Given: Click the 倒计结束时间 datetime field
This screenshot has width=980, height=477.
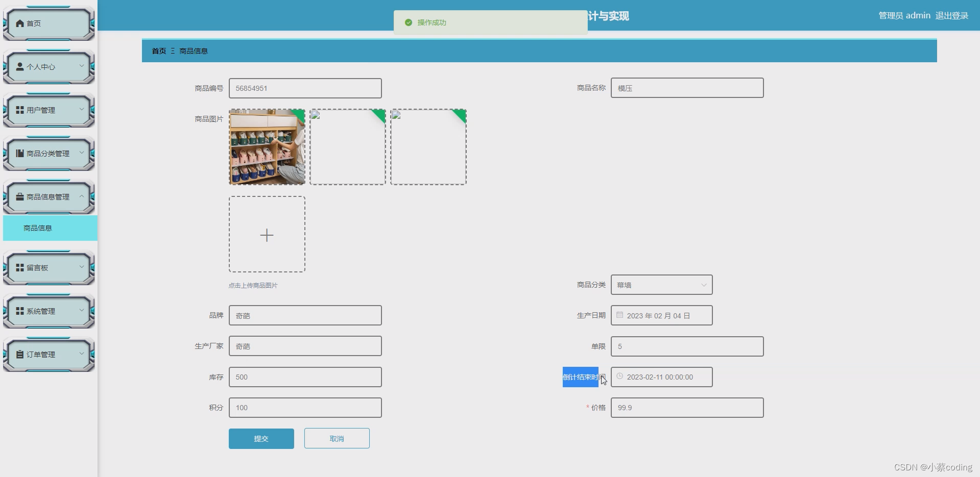Looking at the screenshot, I should tap(661, 377).
